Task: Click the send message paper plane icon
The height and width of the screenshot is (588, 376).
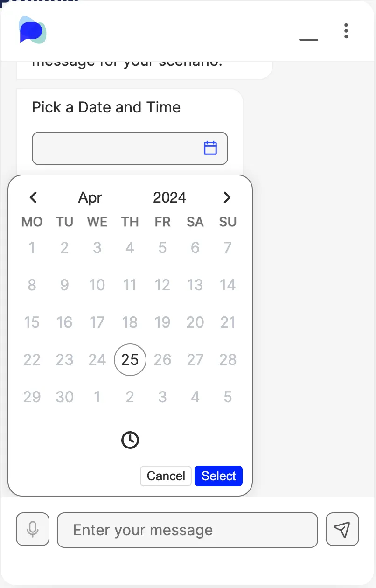Action: 342,529
